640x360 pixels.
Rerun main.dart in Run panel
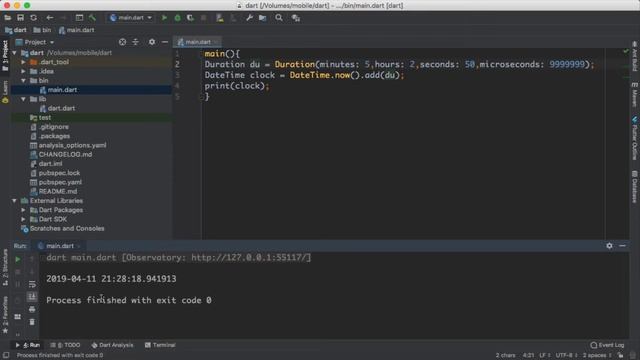tap(18, 259)
